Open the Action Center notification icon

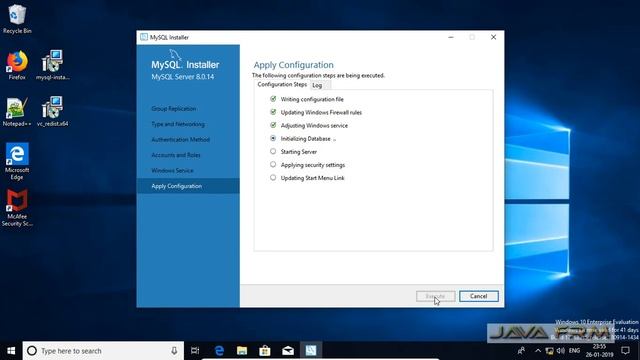tap(625, 351)
